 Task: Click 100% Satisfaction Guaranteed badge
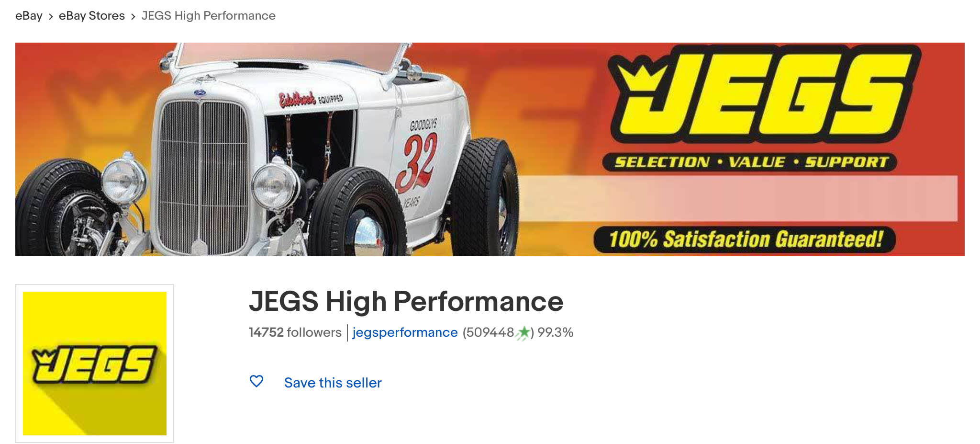(745, 239)
